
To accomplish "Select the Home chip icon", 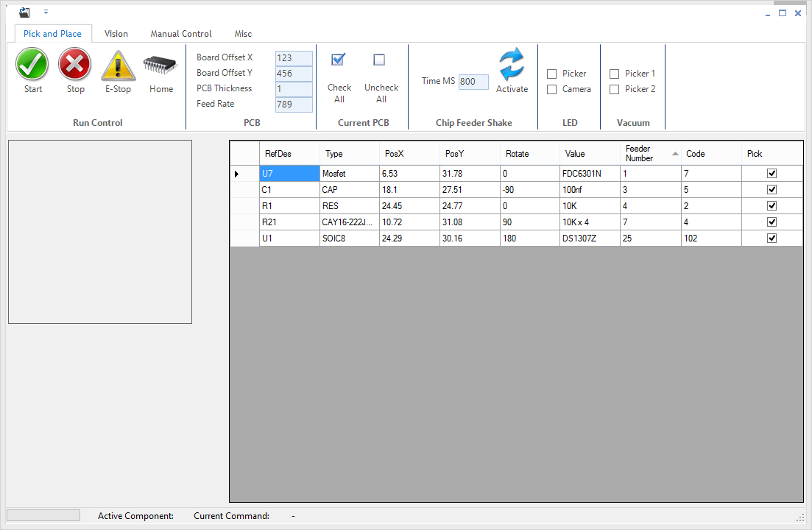I will pos(160,65).
